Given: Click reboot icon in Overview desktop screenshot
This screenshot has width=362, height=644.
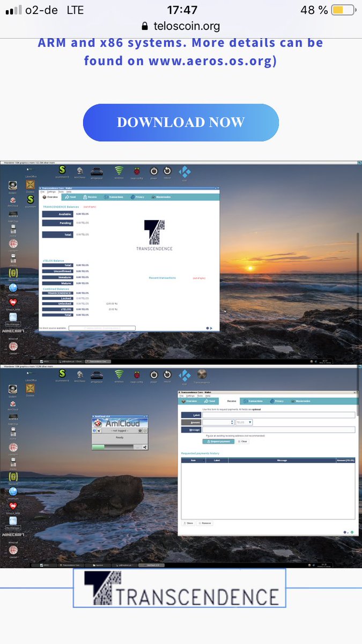Looking at the screenshot, I should click(x=167, y=171).
